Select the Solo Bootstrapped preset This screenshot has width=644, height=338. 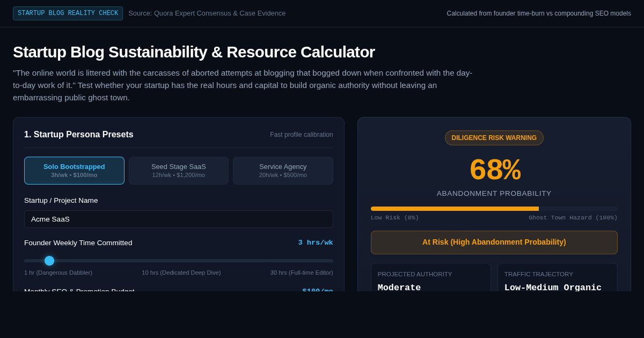point(74,171)
